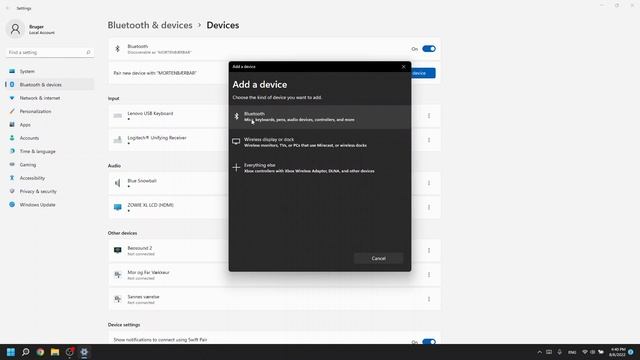Open the Windows Start menu
The image size is (640, 360).
click(x=11, y=352)
